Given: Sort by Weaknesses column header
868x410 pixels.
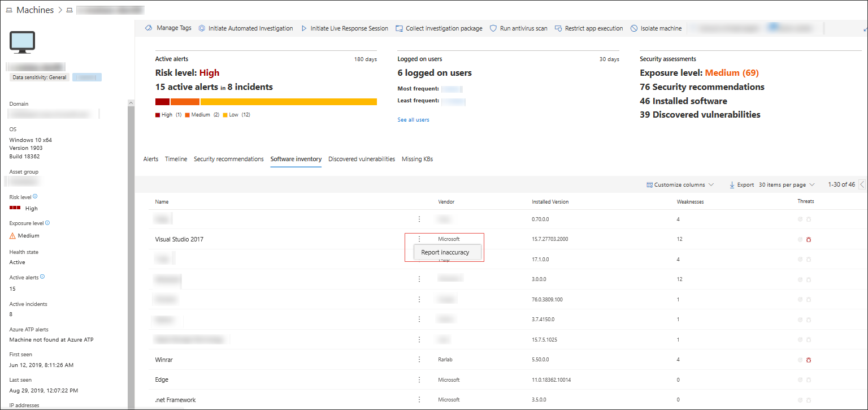Looking at the screenshot, I should tap(690, 202).
